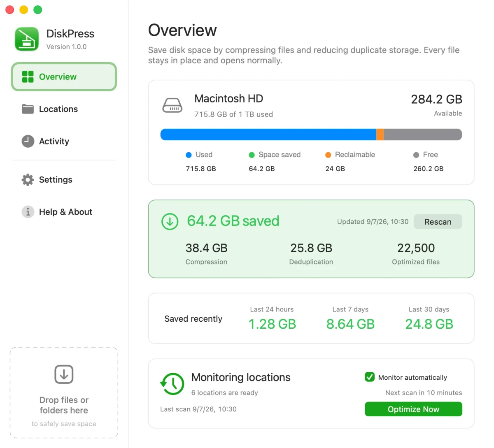
Task: Click the Version 1.0.0 label
Action: click(x=66, y=47)
